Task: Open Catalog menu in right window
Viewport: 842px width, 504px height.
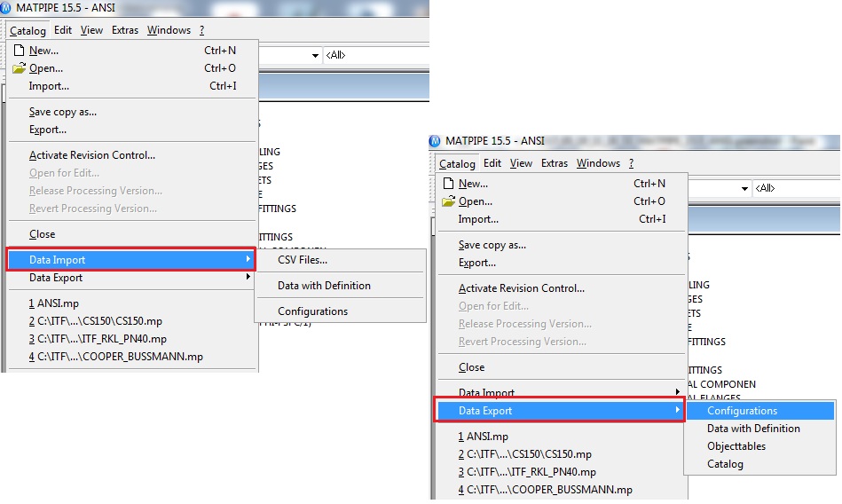Action: (457, 164)
